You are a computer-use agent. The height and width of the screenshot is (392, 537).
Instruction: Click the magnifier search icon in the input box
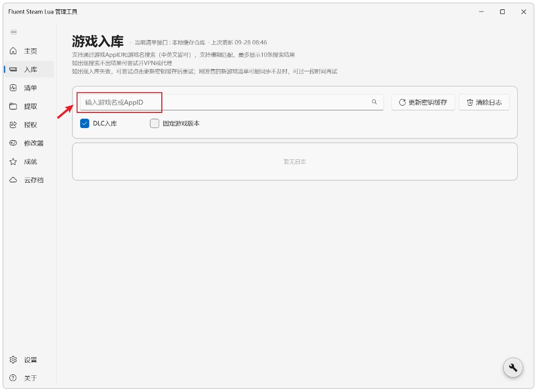[374, 102]
